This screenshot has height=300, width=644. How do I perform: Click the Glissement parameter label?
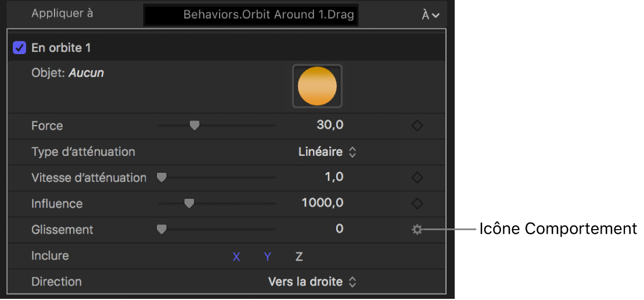click(x=62, y=230)
